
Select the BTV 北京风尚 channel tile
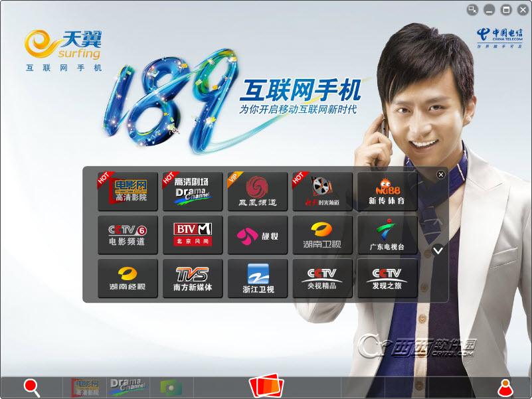tap(193, 235)
